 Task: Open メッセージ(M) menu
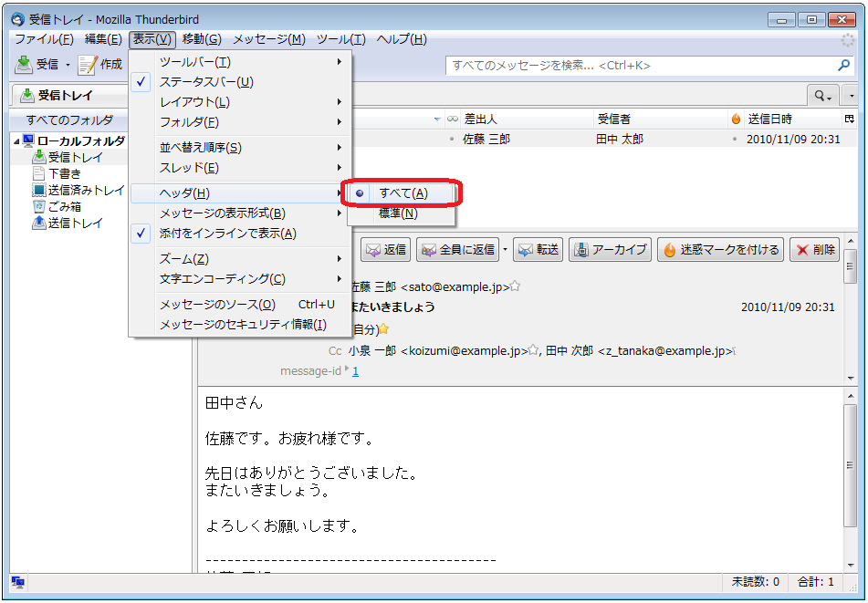point(269,39)
